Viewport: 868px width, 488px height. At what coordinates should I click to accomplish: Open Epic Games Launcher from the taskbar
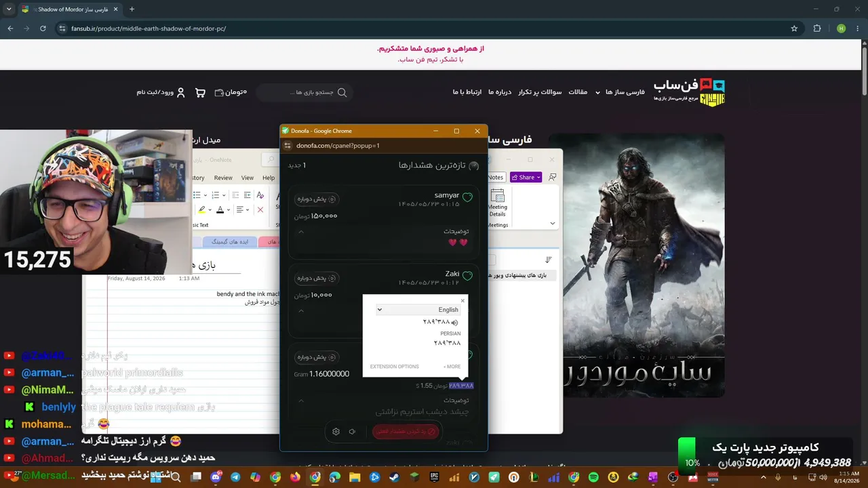434,477
